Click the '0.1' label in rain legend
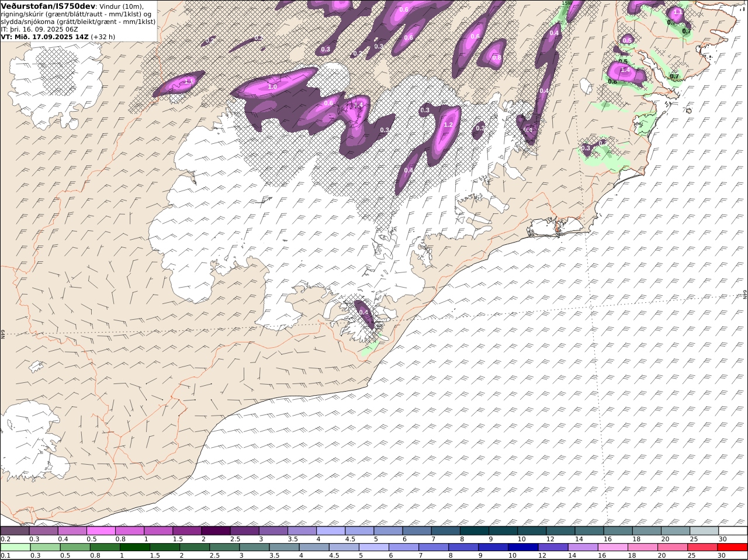 tap(5, 555)
